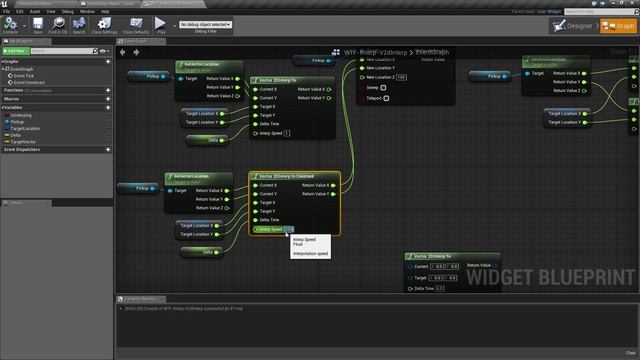
Task: Open Class Settings from the toolbar
Action: coord(104,25)
